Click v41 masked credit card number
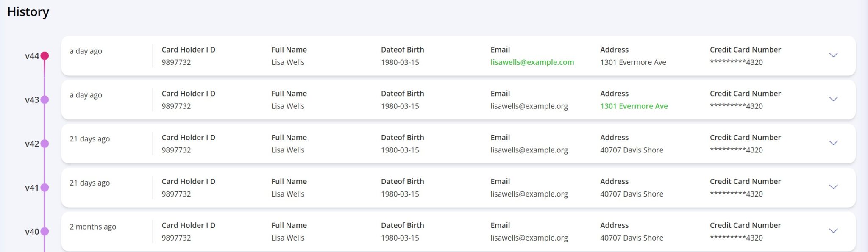This screenshot has height=252, width=868. [736, 194]
